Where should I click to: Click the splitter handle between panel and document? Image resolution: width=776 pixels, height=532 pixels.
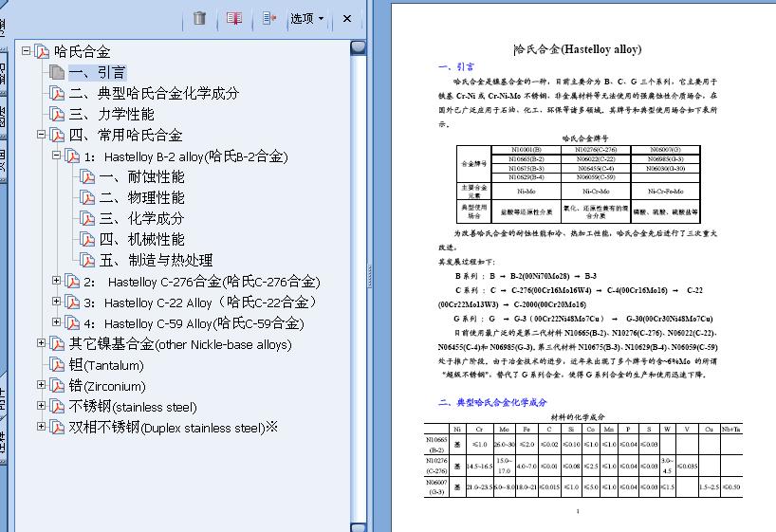tap(369, 276)
